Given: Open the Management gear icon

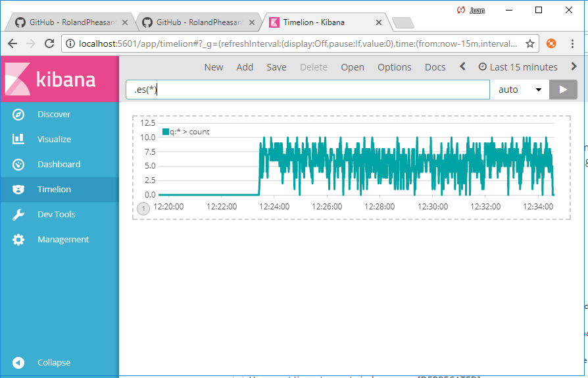Looking at the screenshot, I should pos(18,240).
